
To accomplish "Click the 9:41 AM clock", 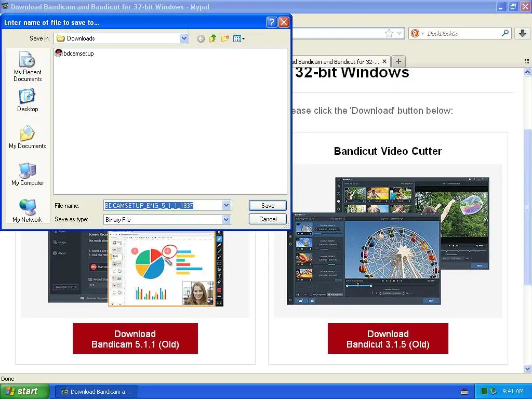I will (513, 392).
